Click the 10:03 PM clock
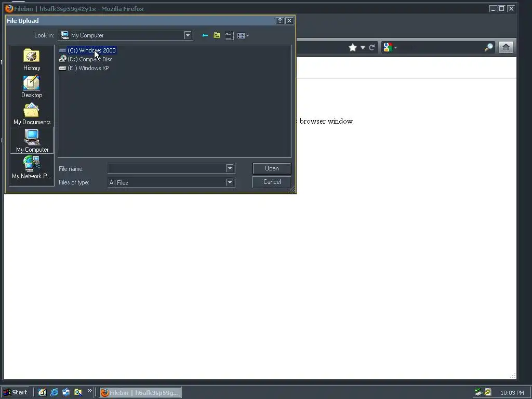 (512, 393)
